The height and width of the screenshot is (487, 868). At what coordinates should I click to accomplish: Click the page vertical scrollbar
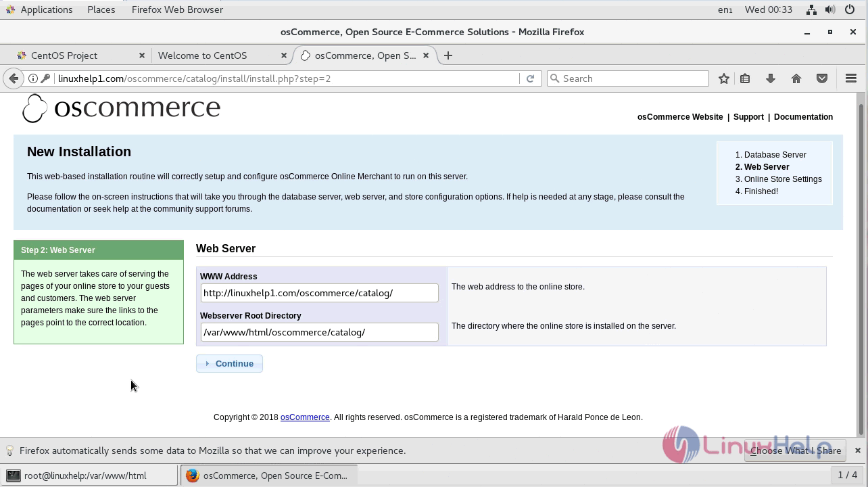point(861,269)
